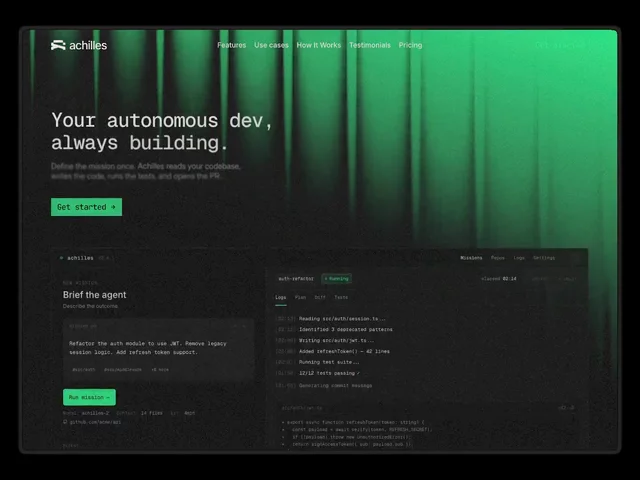Select log line "Writing src/auth/jwt.ts…"

[x=336, y=340]
